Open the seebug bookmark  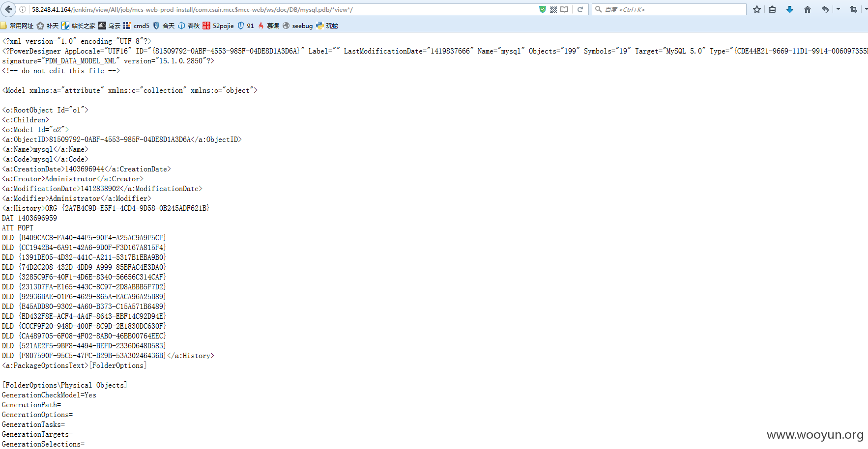click(298, 26)
